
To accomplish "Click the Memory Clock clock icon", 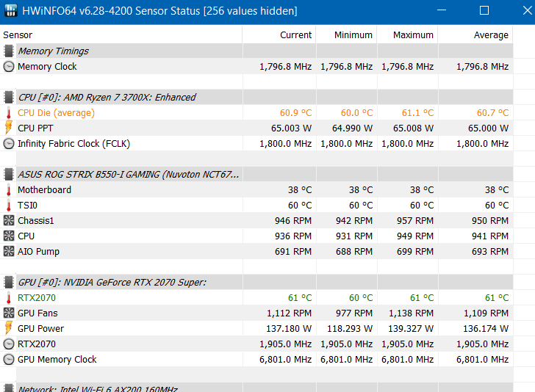I will tap(9, 67).
